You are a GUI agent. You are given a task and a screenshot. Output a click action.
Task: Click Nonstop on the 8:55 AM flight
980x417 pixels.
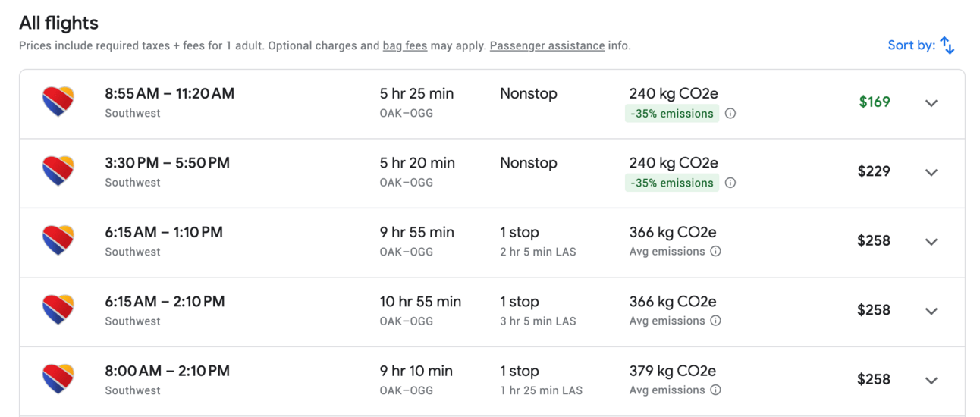(x=529, y=94)
